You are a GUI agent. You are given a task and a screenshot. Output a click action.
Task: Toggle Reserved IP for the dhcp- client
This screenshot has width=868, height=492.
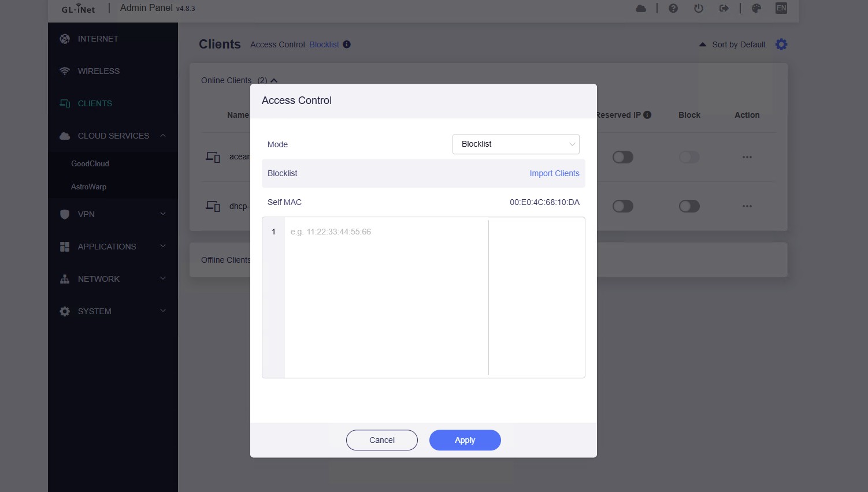click(x=623, y=206)
